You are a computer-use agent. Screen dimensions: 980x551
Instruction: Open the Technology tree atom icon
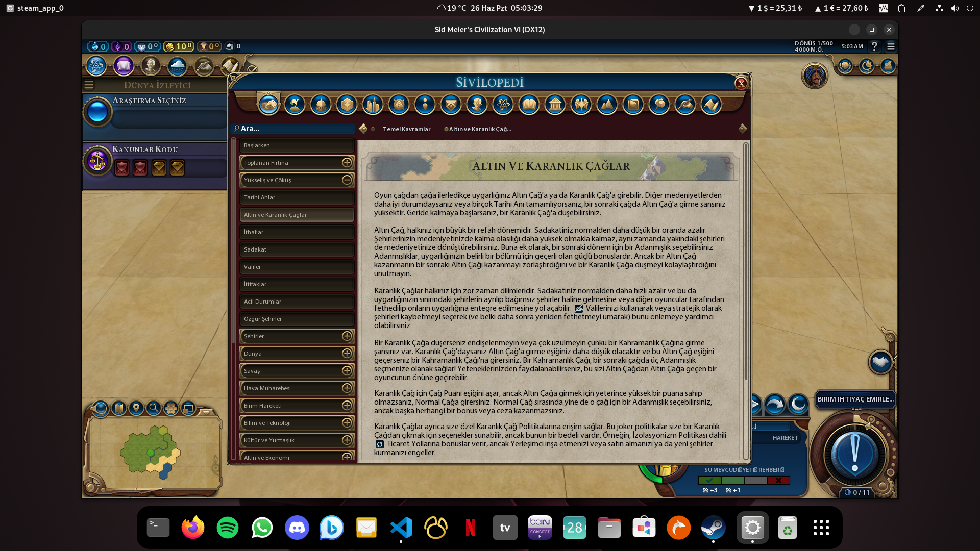tap(96, 66)
